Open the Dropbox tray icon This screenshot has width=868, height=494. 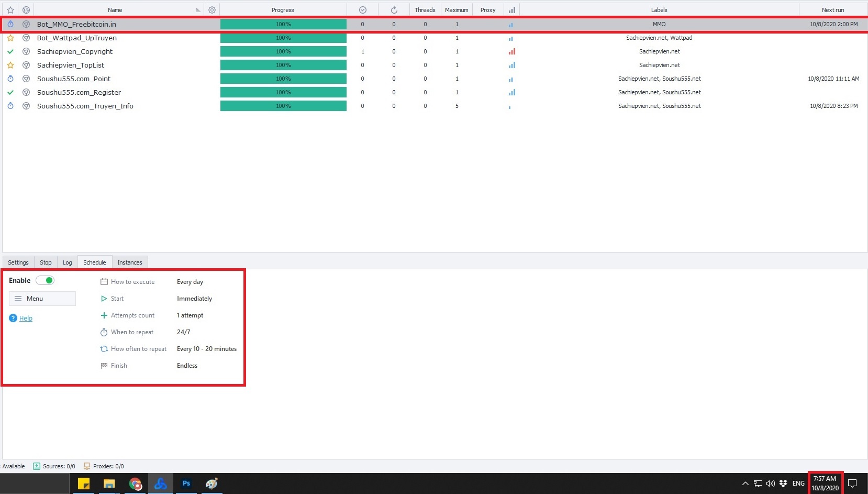783,484
